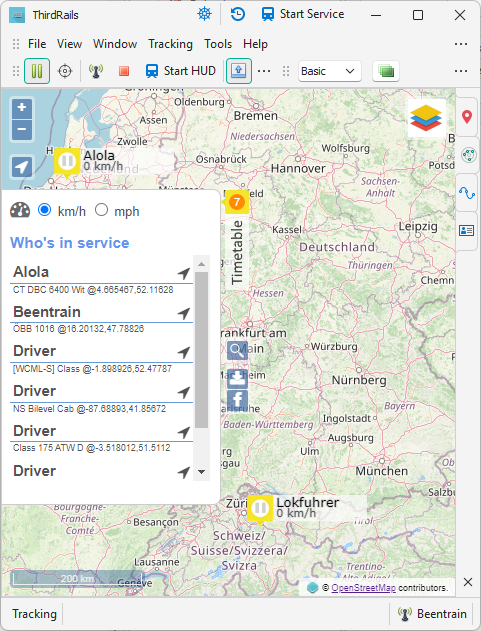The image size is (481, 631).
Task: Toggle the upload panel icon in toolbar
Action: coord(239,71)
